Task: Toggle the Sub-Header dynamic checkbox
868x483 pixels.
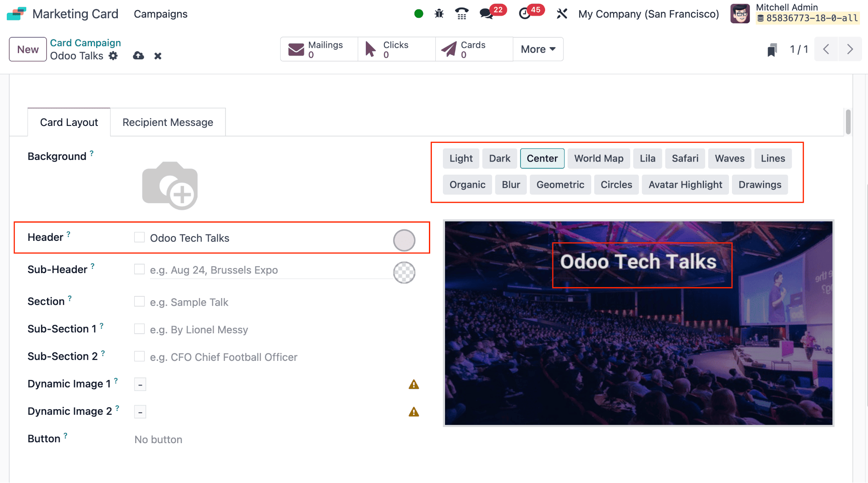Action: coord(139,269)
